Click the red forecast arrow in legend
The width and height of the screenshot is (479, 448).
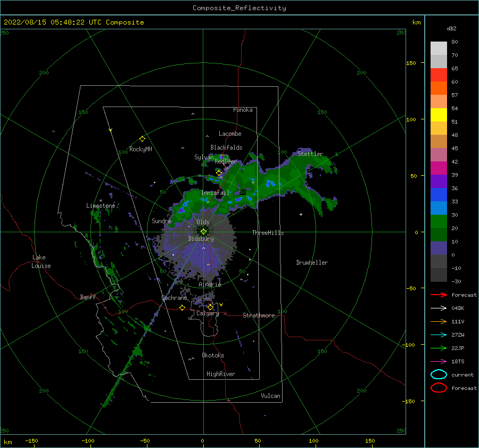(439, 295)
